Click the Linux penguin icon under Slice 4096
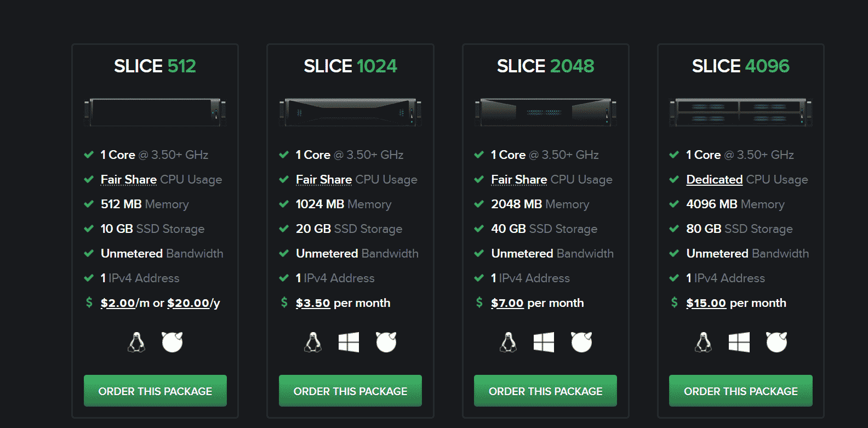This screenshot has width=868, height=428. pos(704,343)
